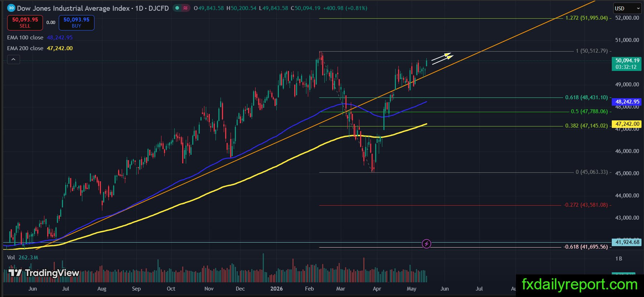This screenshot has width=644, height=297.
Task: Click the Dec label on time axis
Action: 240,289
